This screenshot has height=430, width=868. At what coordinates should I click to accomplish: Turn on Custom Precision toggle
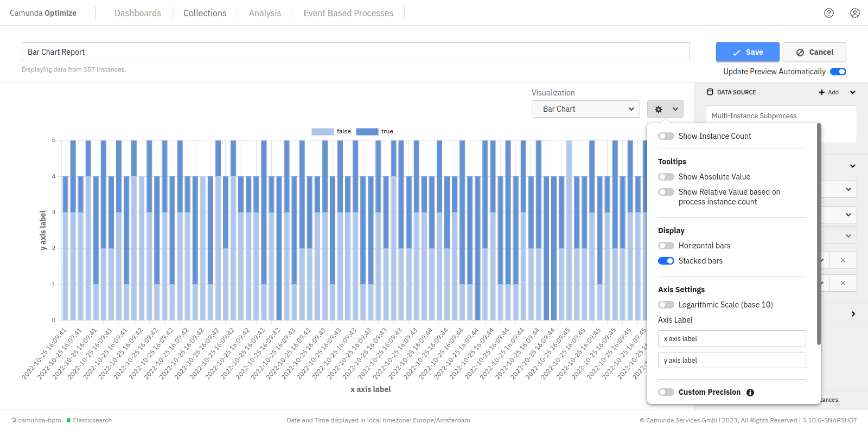[x=666, y=392]
